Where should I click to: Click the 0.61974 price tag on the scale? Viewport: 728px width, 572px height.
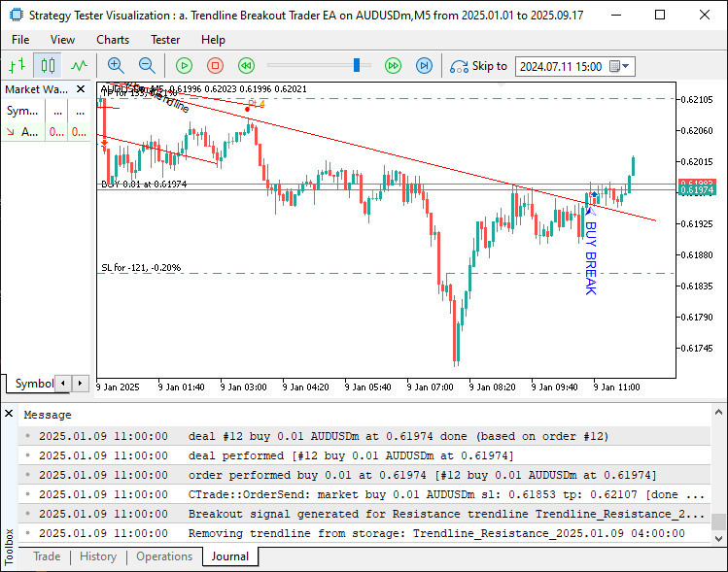point(697,189)
